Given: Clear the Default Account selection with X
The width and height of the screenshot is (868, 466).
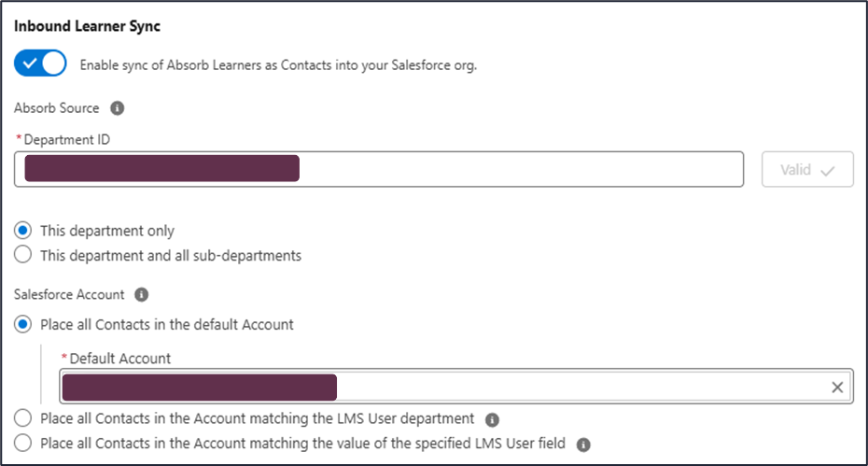Looking at the screenshot, I should [x=837, y=387].
